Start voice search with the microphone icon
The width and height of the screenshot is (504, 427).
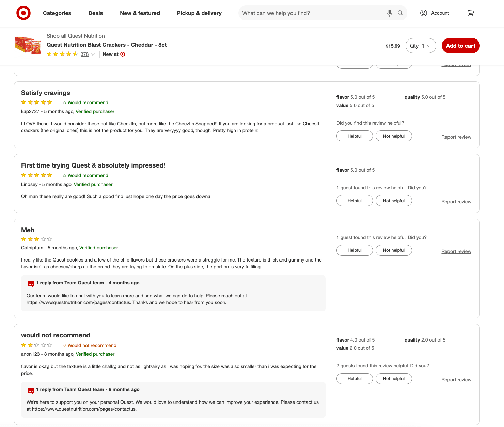pos(390,13)
